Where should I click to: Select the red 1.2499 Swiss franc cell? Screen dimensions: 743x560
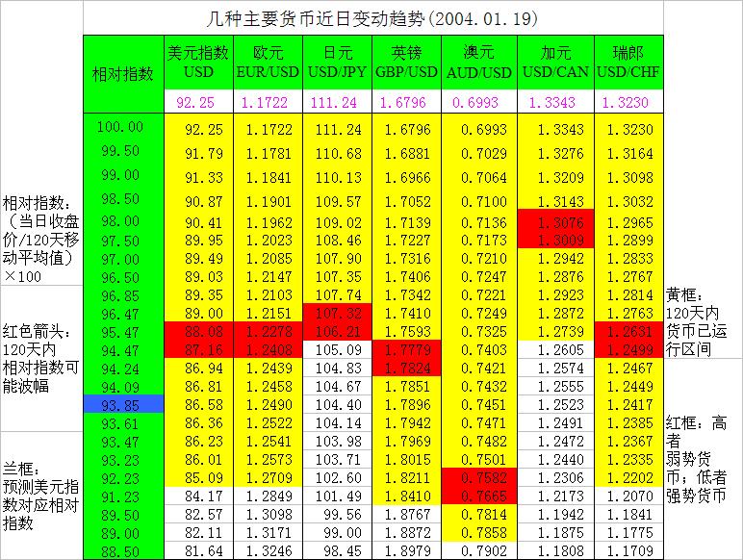[628, 349]
